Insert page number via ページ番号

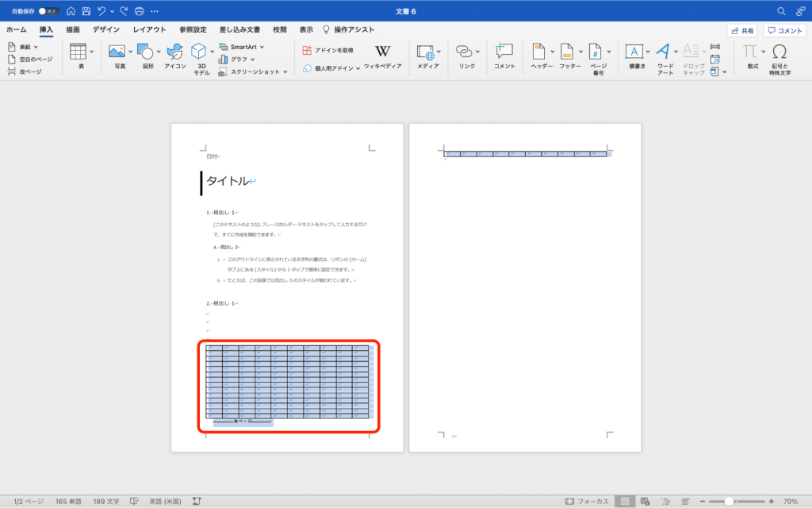(596, 52)
